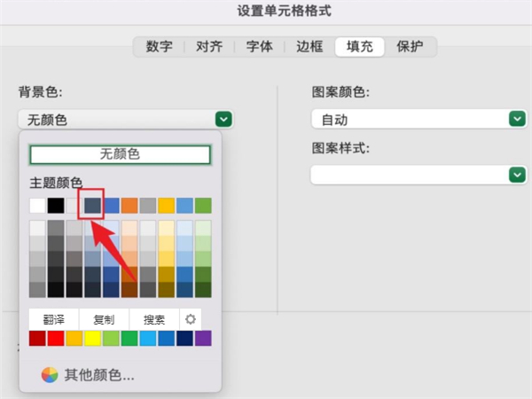The image size is (532, 399).
Task: Switch to the 数字 tab
Action: pos(159,46)
